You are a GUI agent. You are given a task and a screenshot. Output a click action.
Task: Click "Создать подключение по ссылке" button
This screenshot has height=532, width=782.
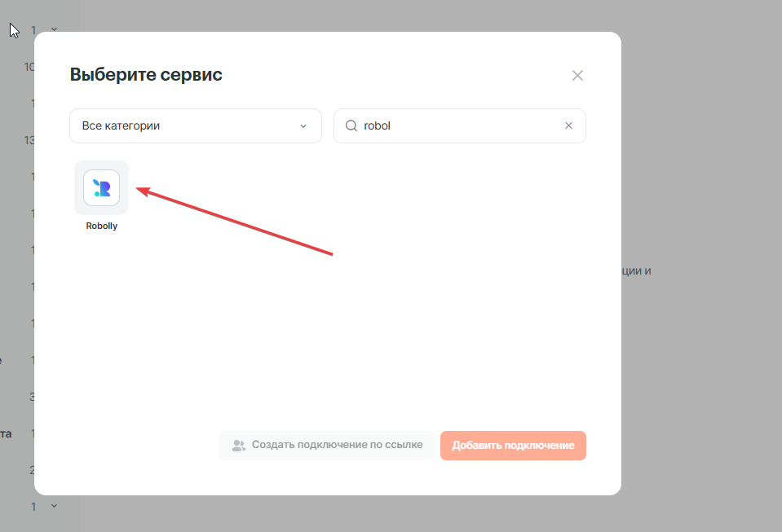[x=326, y=446]
